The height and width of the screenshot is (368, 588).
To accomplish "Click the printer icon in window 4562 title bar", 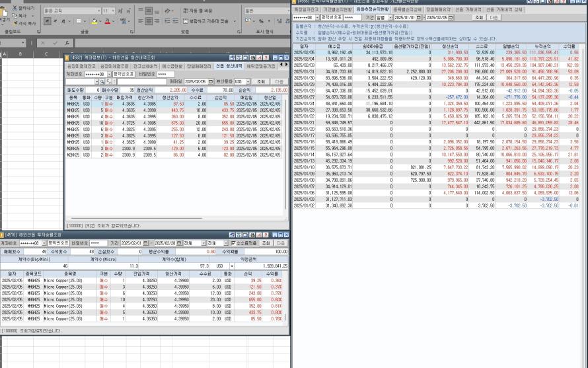I will pyautogui.click(x=253, y=57).
